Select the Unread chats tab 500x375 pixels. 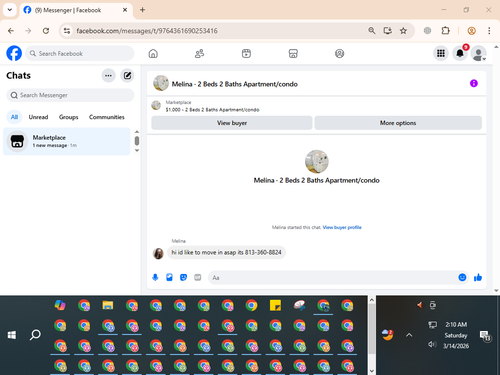click(x=38, y=117)
